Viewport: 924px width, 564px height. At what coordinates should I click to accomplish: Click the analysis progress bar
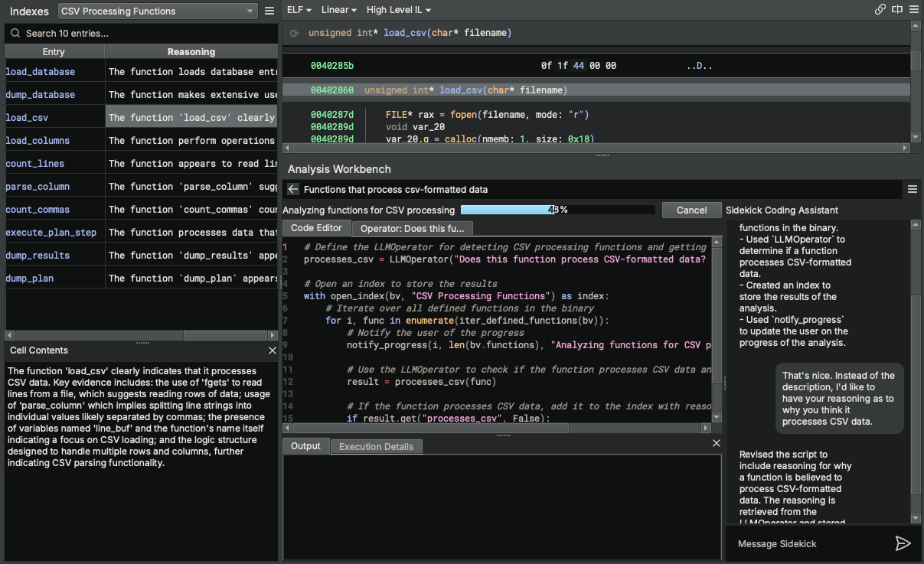point(557,210)
